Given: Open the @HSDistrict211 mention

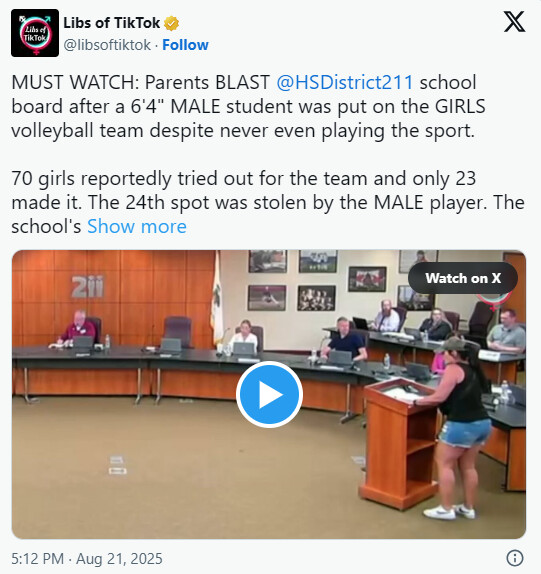Looking at the screenshot, I should (345, 82).
